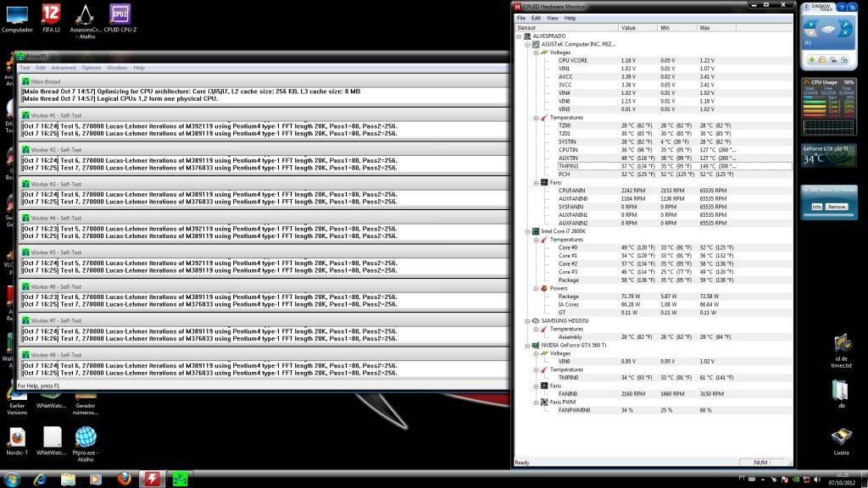Collapse the SAMSUNG HD103SJ node

coord(527,321)
